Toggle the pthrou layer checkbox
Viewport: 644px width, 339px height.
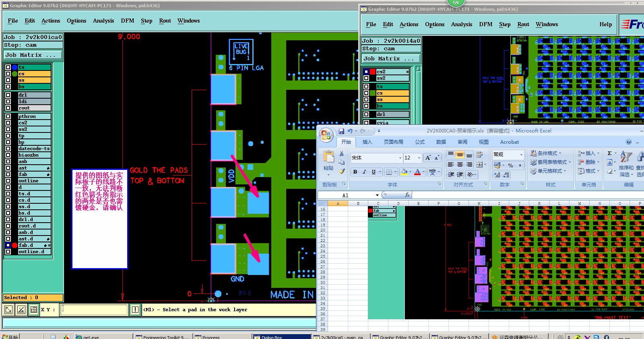(x=8, y=116)
